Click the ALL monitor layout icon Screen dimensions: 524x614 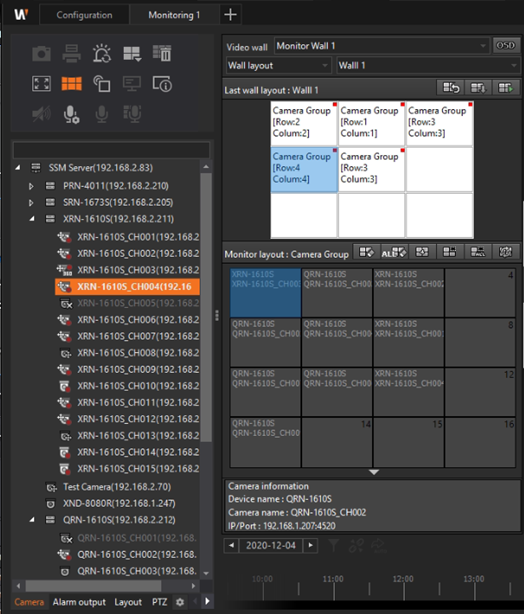[394, 252]
